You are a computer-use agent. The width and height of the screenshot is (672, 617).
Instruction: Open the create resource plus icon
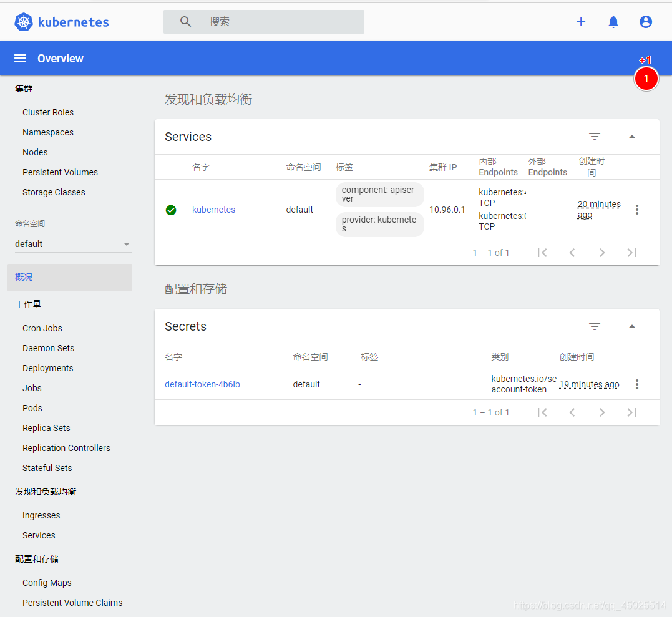(x=581, y=22)
